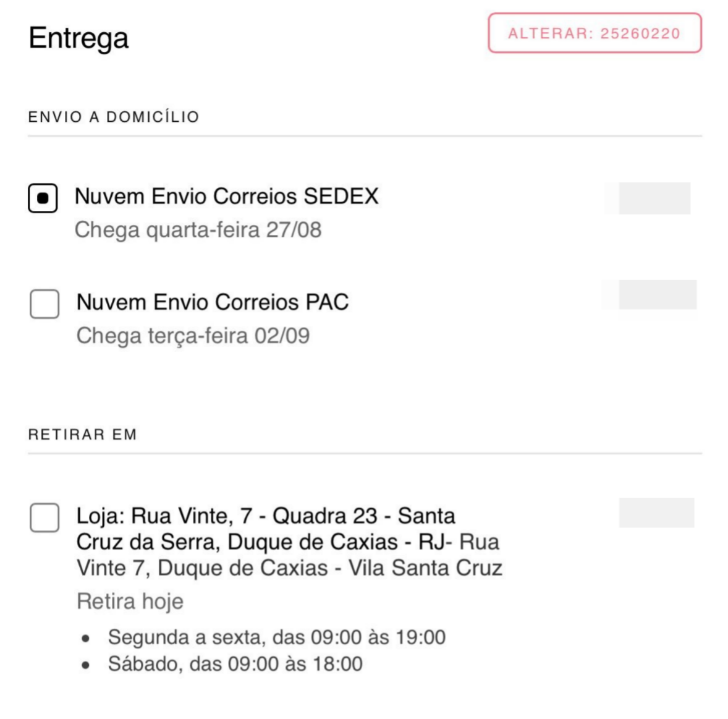Select the Nuvem Envio Correios SEDEX radio button
The image size is (728, 719).
click(x=43, y=198)
